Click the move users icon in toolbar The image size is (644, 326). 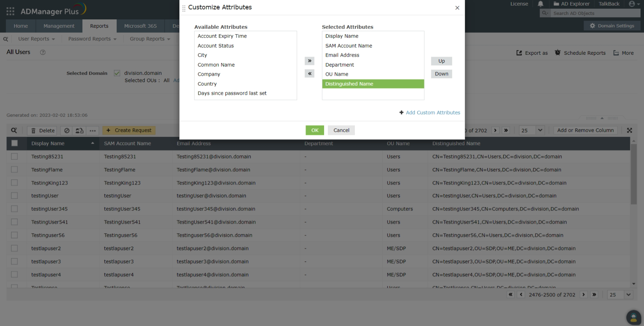(x=79, y=131)
